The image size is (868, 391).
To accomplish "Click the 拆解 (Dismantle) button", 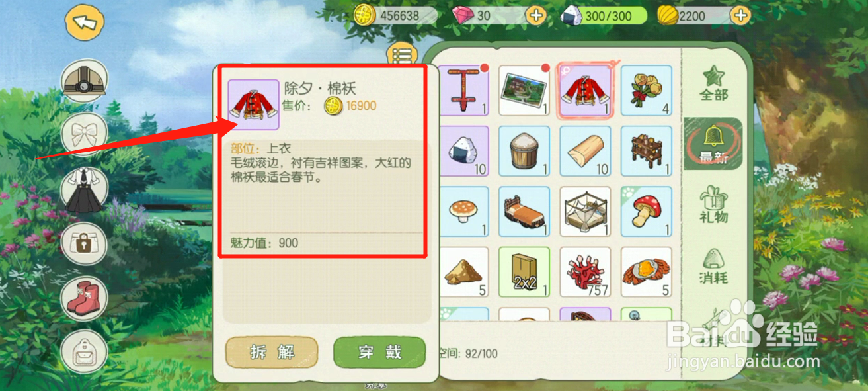I will pyautogui.click(x=272, y=352).
